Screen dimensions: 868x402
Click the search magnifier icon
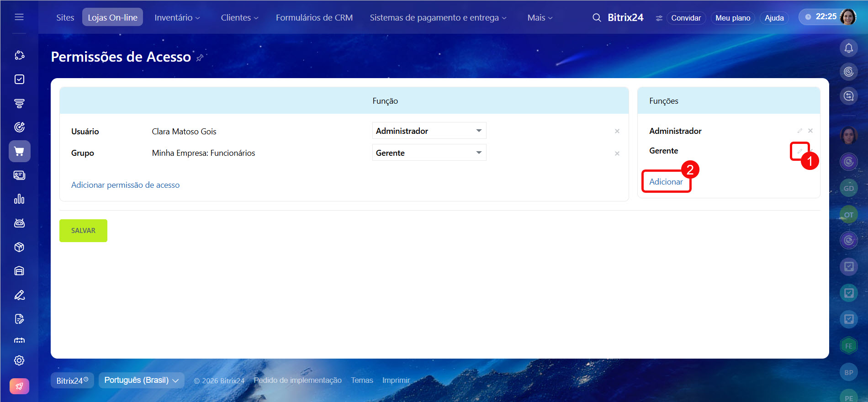pyautogui.click(x=596, y=18)
